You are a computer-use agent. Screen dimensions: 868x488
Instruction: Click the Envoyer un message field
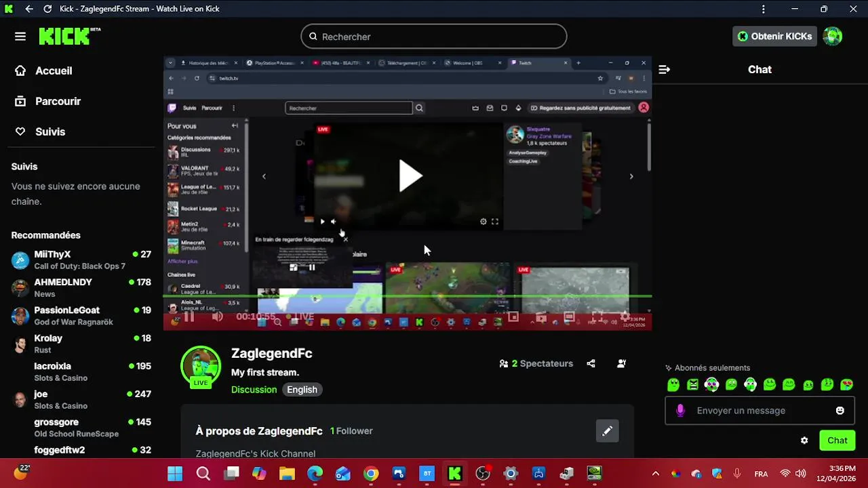(x=760, y=411)
